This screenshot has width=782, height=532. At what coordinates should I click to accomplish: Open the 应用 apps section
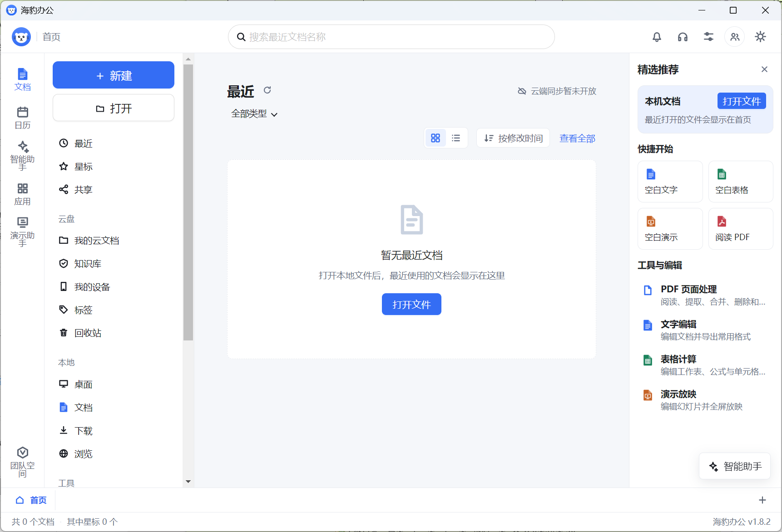[x=22, y=194]
